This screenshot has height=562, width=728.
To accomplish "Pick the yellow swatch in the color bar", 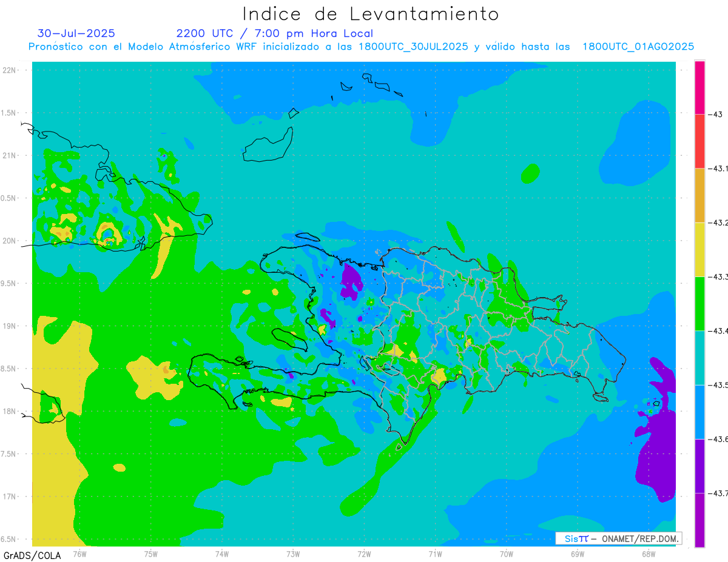I will tap(699, 249).
